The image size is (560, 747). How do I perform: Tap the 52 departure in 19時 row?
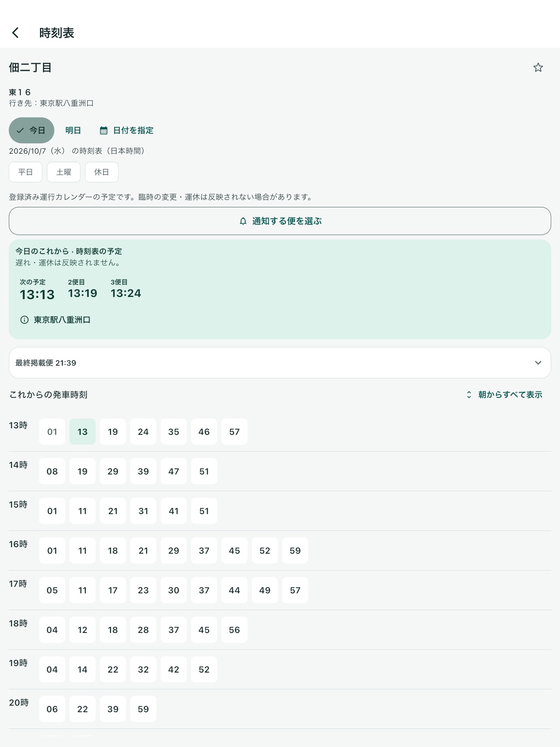pos(204,669)
